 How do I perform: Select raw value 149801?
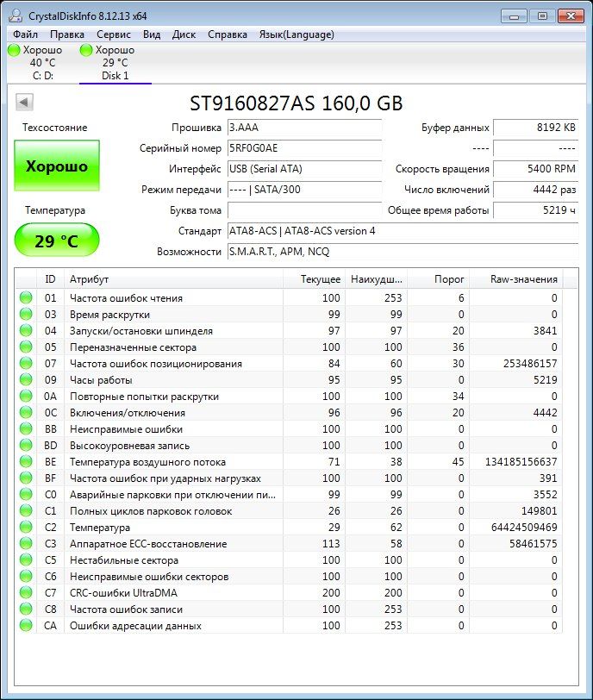539,511
